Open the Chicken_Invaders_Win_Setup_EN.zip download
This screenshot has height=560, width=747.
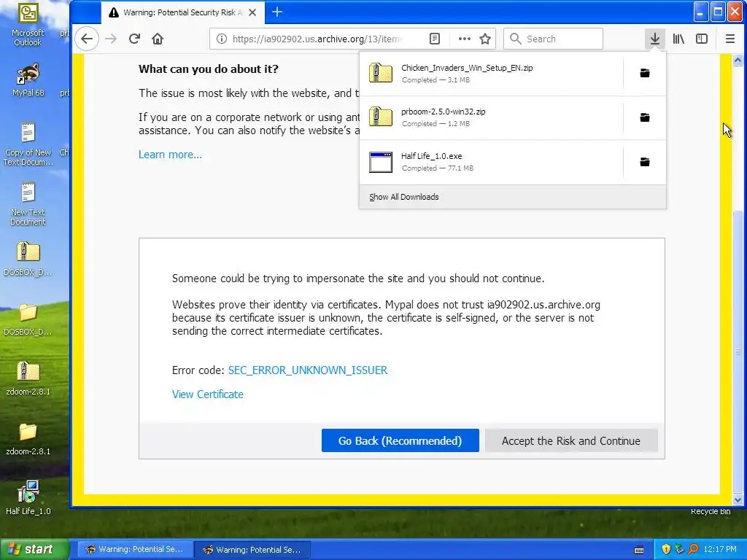coord(491,74)
